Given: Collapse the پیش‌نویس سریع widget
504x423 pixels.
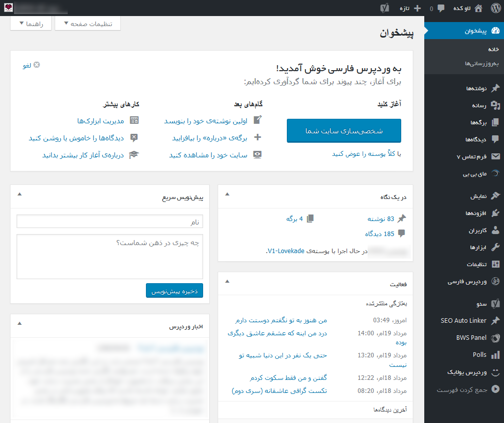Looking at the screenshot, I should click(x=20, y=194).
